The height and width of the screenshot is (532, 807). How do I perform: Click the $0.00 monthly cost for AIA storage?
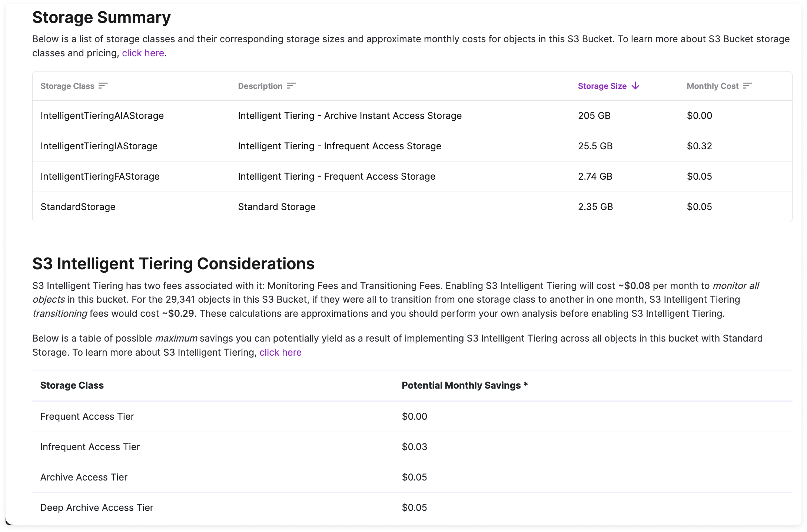tap(700, 116)
